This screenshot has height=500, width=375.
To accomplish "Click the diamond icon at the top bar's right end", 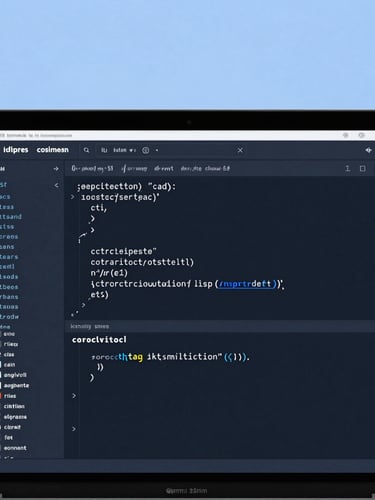I will (368, 150).
